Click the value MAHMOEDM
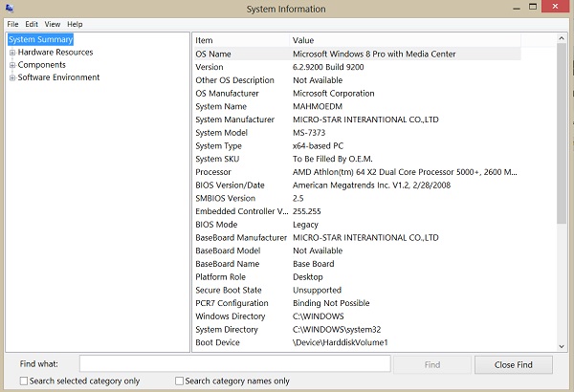This screenshot has height=392, width=574. tap(318, 106)
